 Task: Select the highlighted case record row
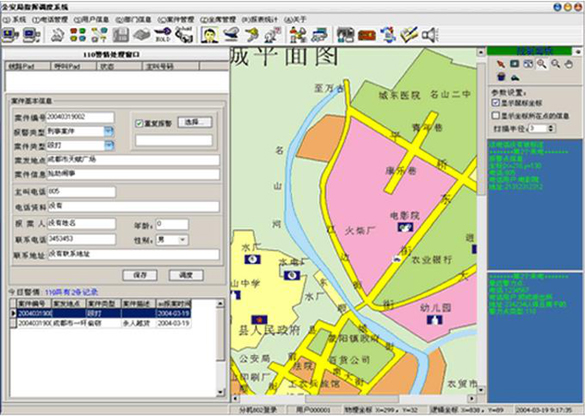101,313
